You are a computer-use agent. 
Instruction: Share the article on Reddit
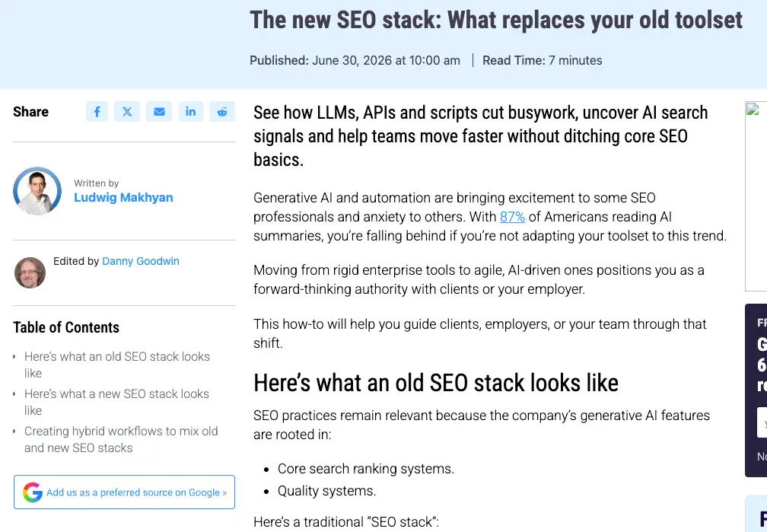coord(222,112)
